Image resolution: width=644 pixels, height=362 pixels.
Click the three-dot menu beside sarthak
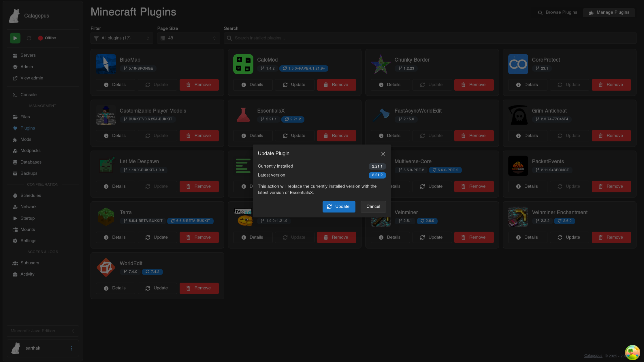pos(71,348)
